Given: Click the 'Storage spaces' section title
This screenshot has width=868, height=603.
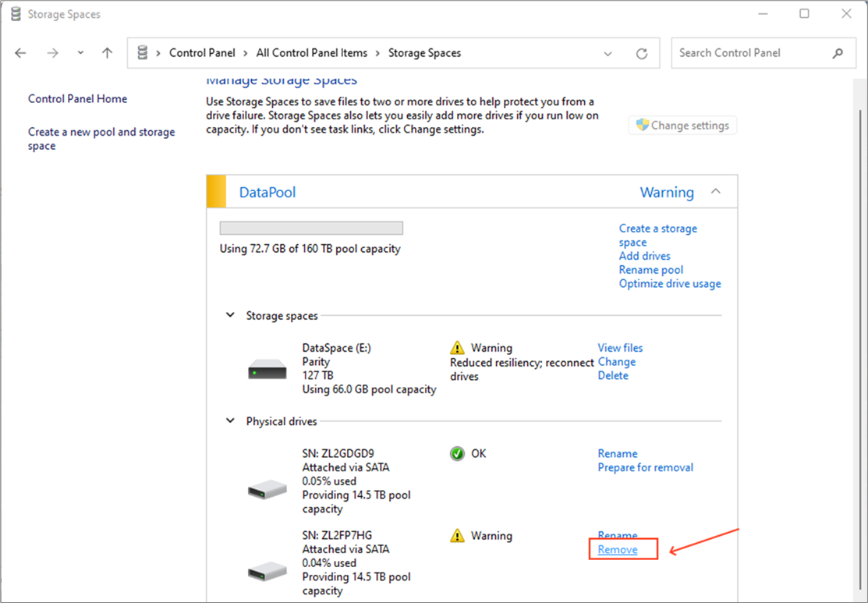Looking at the screenshot, I should tap(282, 316).
